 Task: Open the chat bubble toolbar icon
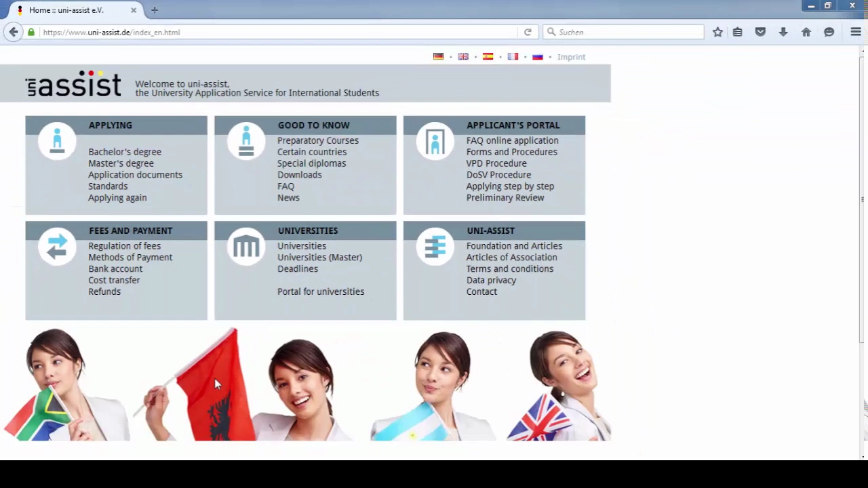[x=829, y=32]
